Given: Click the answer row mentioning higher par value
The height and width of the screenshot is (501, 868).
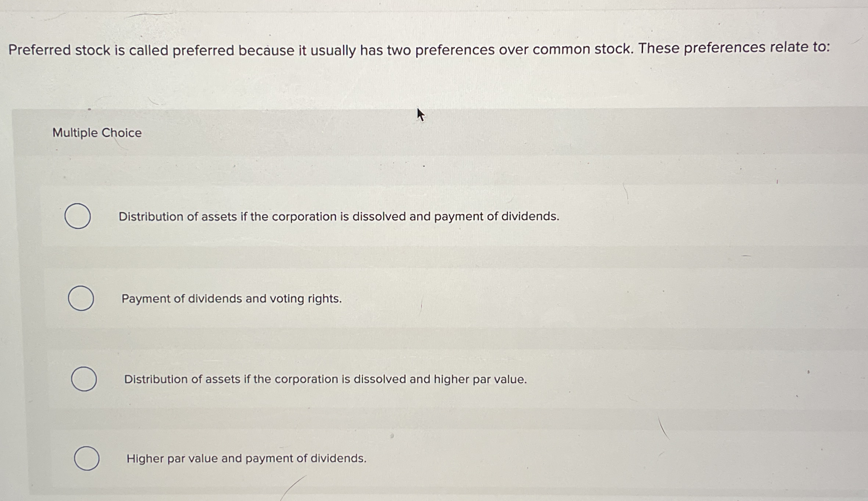Looking at the screenshot, I should (x=325, y=379).
